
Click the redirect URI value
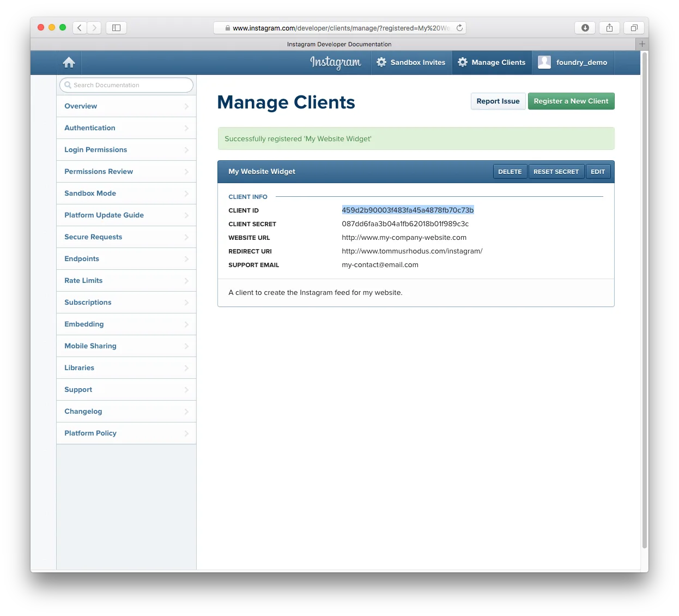(x=412, y=251)
